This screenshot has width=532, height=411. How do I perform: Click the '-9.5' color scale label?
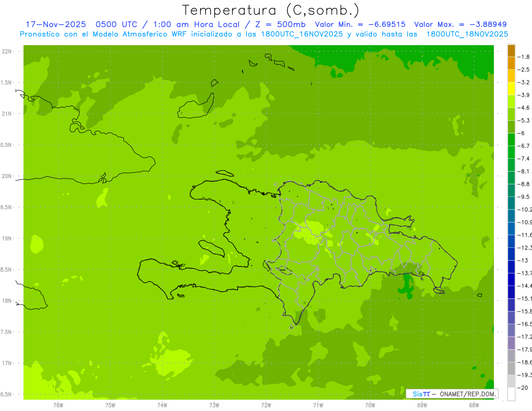click(x=524, y=197)
